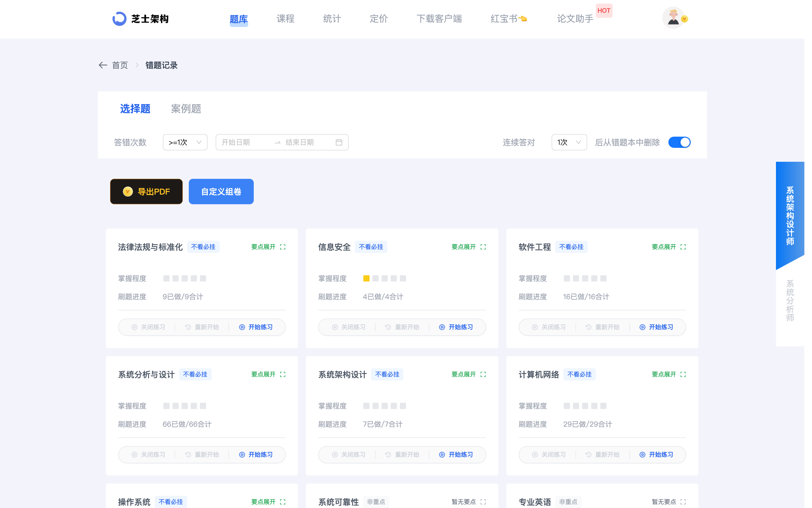Click the 开始日期 input field
The width and height of the screenshot is (812, 508).
point(244,142)
